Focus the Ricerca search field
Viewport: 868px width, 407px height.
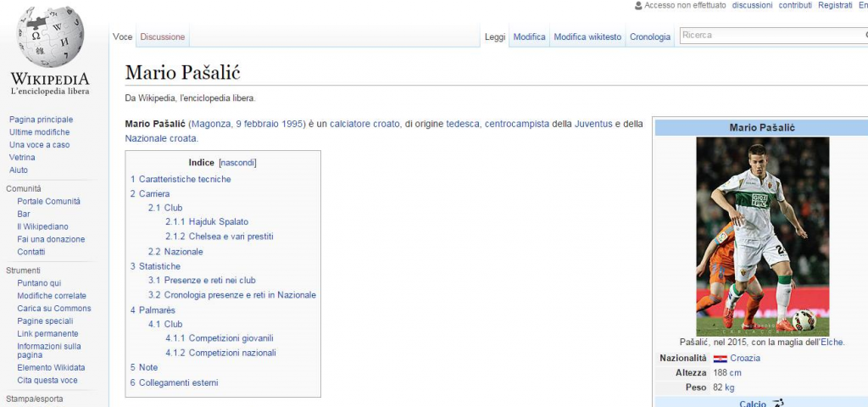[773, 36]
